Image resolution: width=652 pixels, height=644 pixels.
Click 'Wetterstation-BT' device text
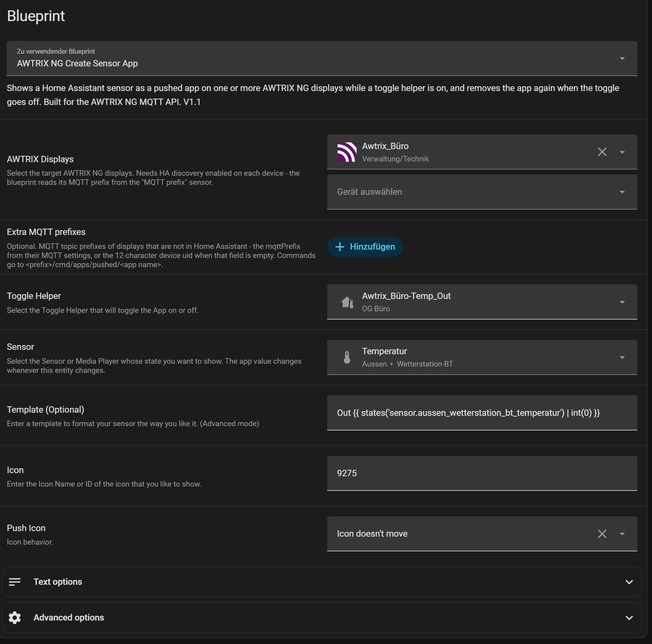(x=425, y=364)
